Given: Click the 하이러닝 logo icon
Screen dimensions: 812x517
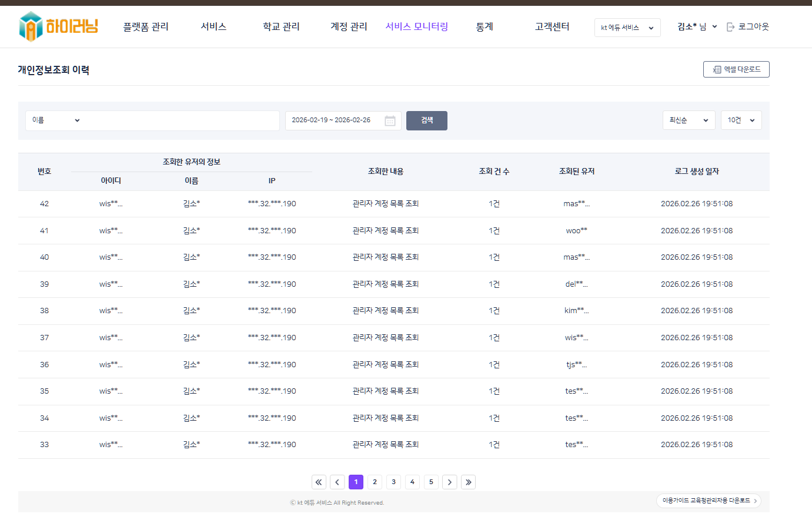Looking at the screenshot, I should pos(31,26).
